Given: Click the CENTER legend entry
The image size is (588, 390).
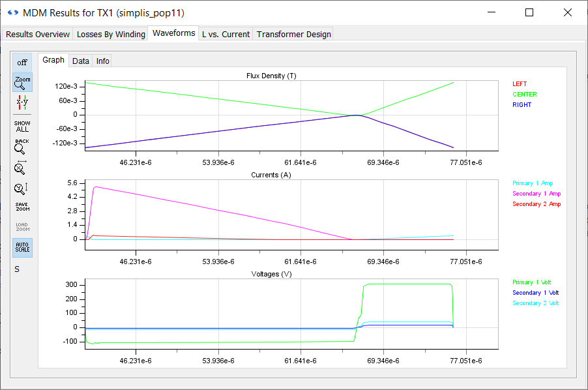Looking at the screenshot, I should [x=524, y=95].
